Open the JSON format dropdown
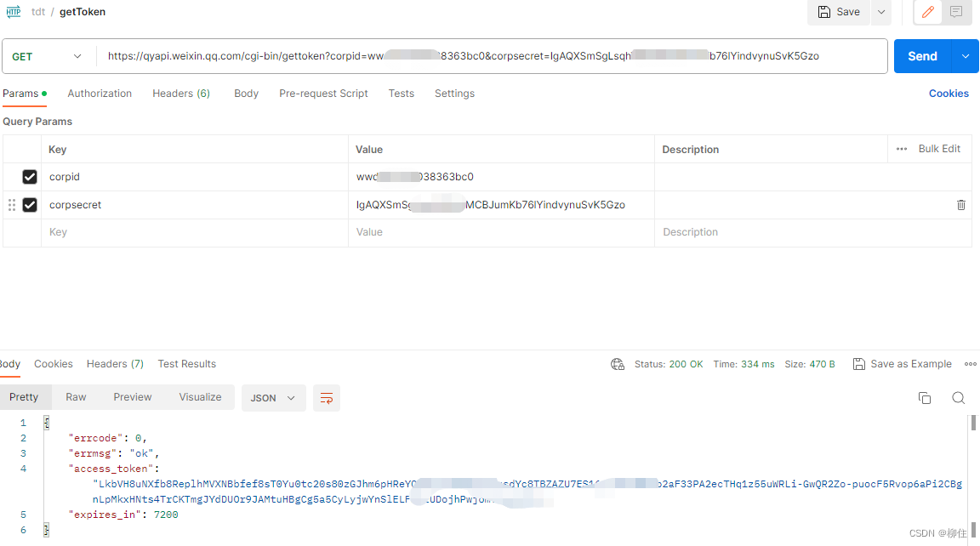 [273, 398]
